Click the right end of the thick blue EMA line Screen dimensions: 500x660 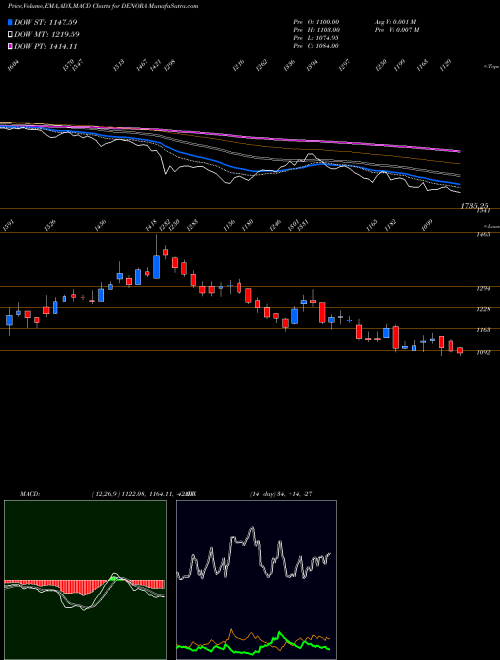[x=458, y=184]
